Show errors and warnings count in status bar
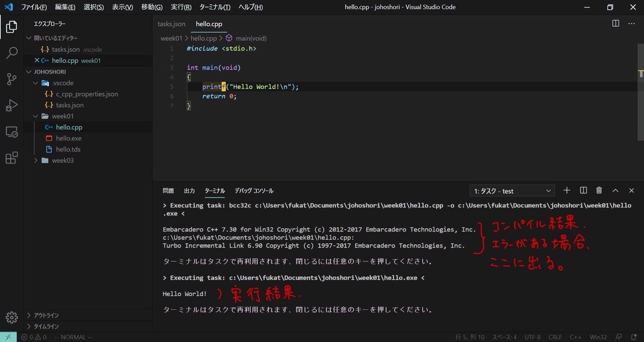The image size is (644, 342). click(x=34, y=337)
